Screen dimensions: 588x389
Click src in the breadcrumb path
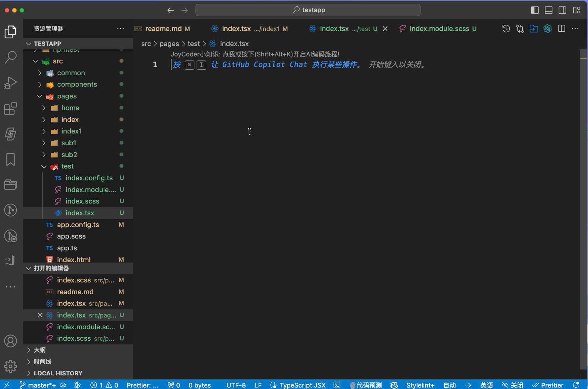(146, 44)
